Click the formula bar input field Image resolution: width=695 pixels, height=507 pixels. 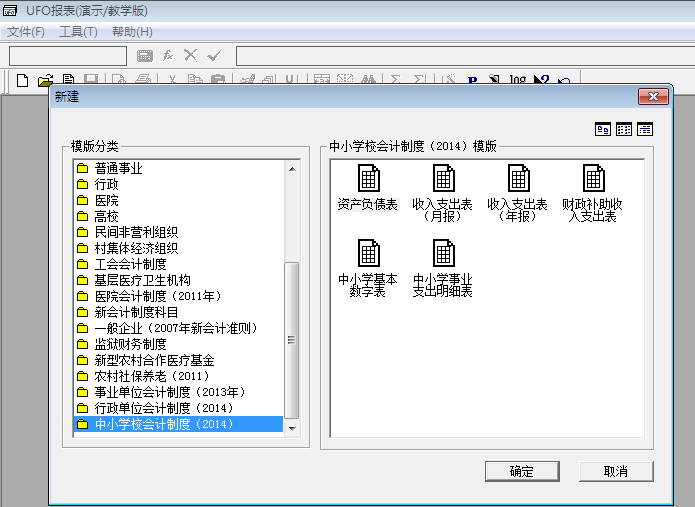pos(460,55)
